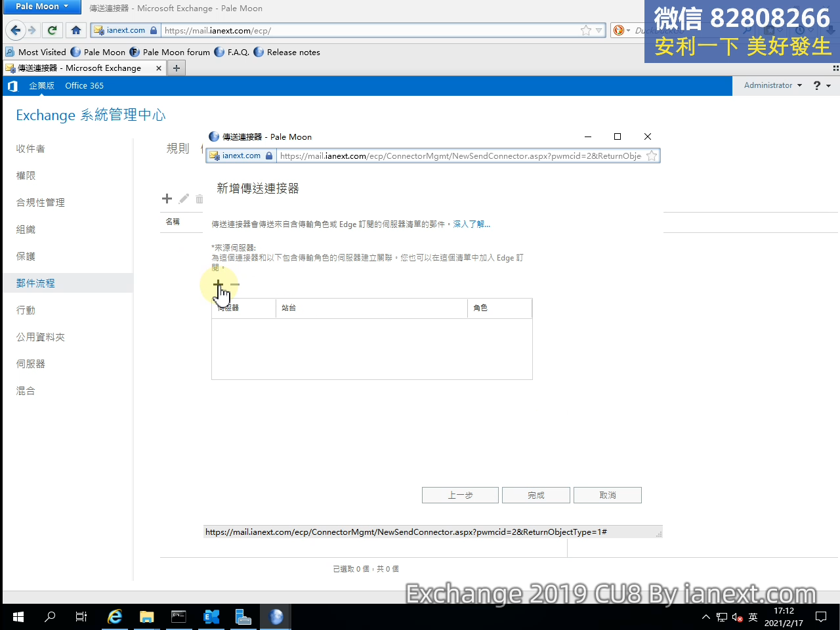The height and width of the screenshot is (630, 840).
Task: Select 混合 in left navigation
Action: coord(26,391)
